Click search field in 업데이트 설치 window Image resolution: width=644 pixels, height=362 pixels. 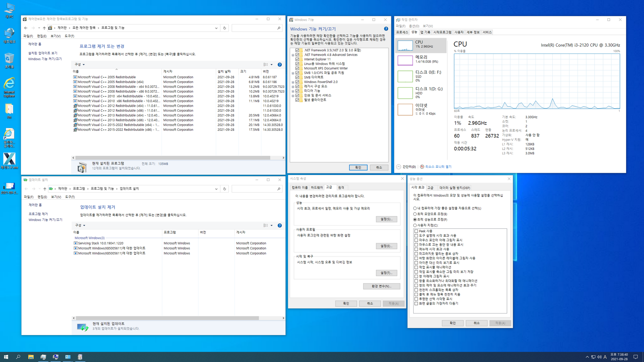(x=257, y=189)
